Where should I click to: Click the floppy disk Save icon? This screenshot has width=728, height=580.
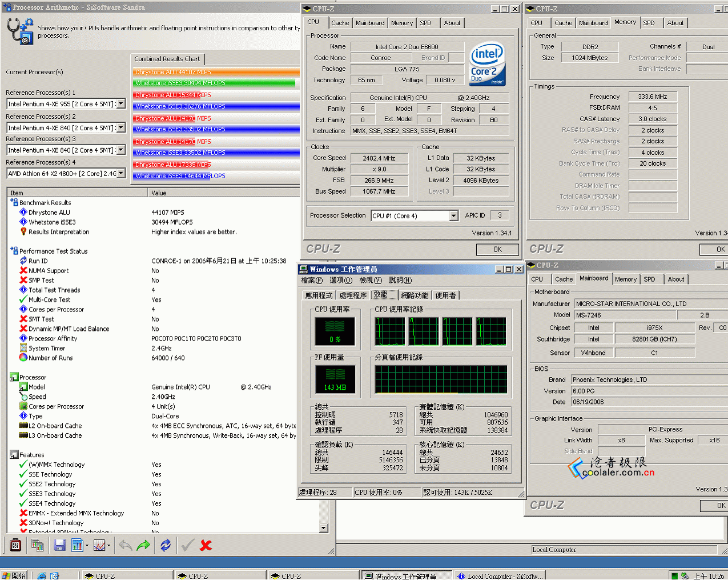[59, 546]
